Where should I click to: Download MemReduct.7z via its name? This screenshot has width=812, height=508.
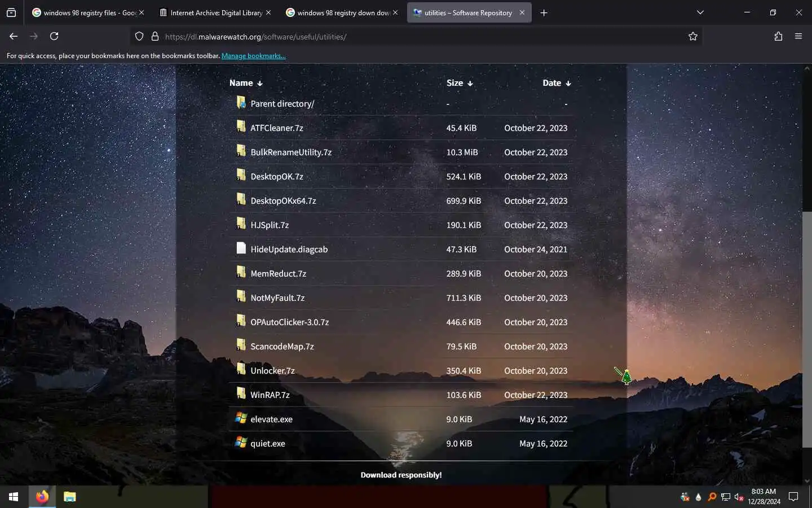[x=279, y=274]
